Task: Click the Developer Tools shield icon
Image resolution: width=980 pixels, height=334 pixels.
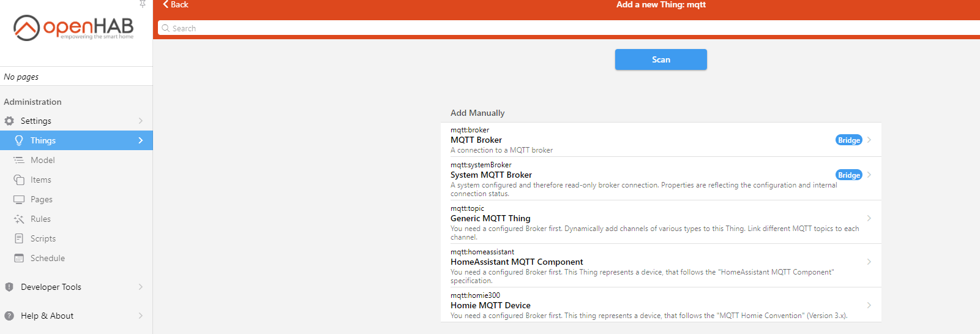Action: click(9, 287)
